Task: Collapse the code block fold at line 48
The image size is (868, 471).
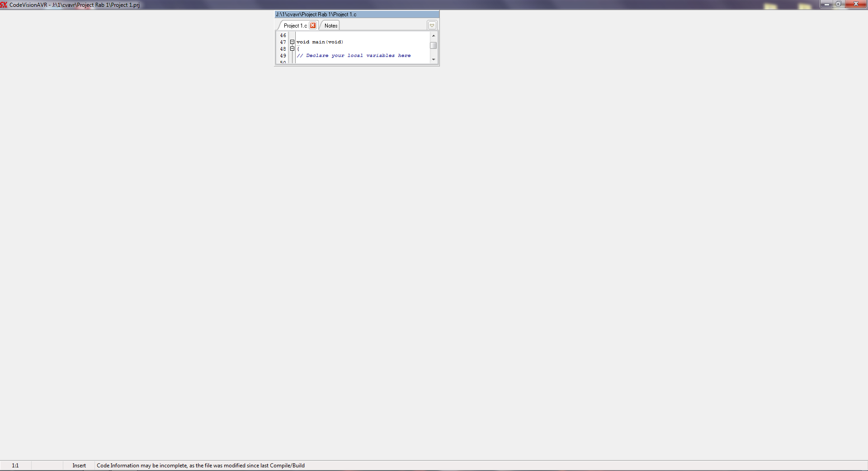Action: (292, 49)
